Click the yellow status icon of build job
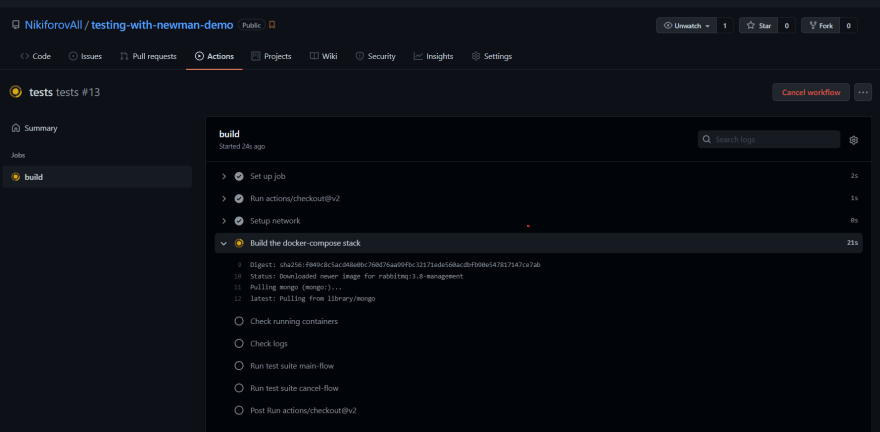This screenshot has height=432, width=880. pos(16,177)
